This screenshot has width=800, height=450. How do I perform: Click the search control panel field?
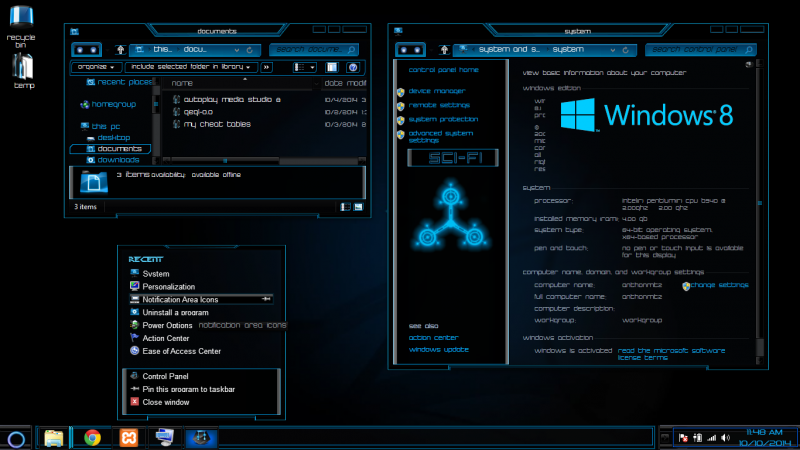(701, 49)
